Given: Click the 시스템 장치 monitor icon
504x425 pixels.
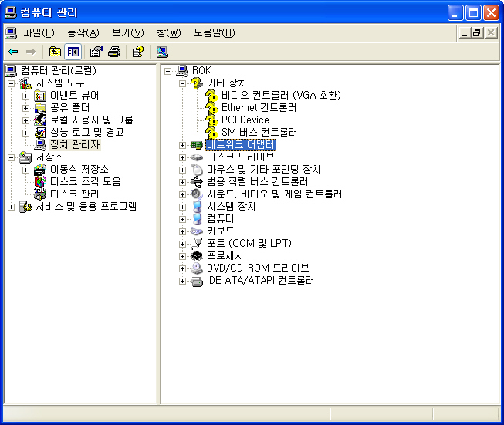Looking at the screenshot, I should click(x=197, y=207).
